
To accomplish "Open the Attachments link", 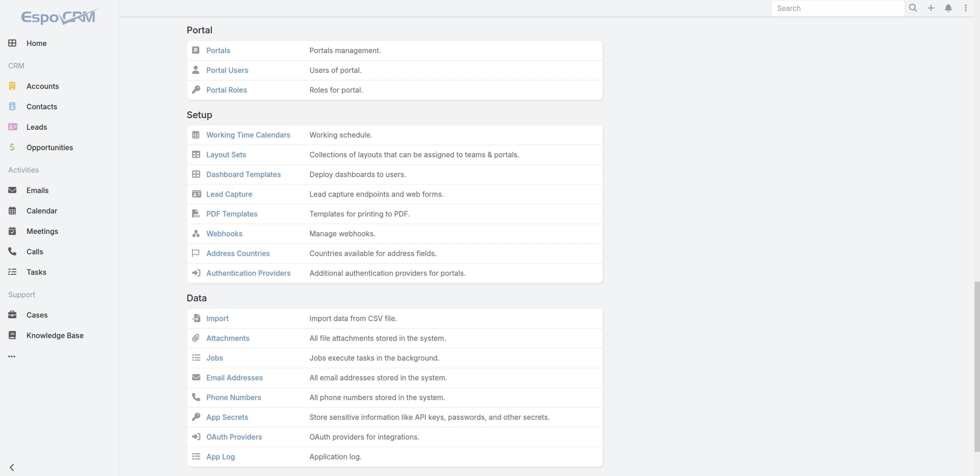I will pos(228,338).
